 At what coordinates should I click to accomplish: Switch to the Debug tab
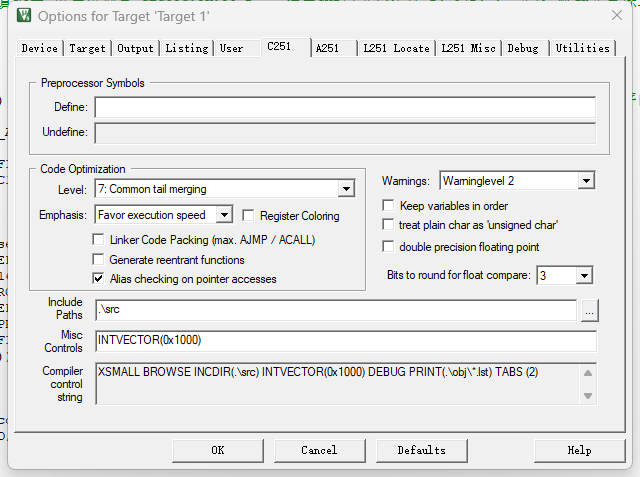point(522,48)
